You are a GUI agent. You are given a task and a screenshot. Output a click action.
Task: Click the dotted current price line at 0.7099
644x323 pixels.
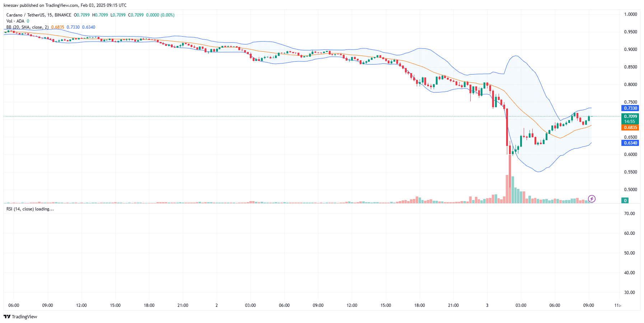click(312, 117)
